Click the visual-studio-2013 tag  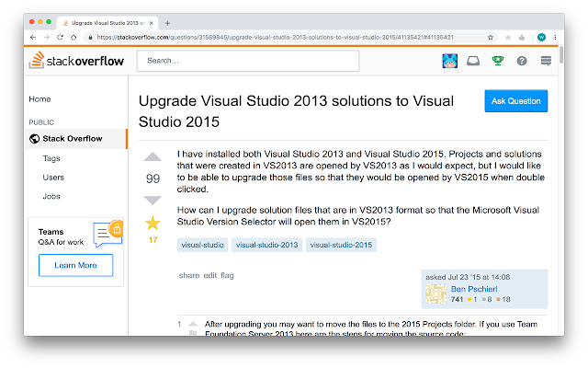tap(267, 245)
